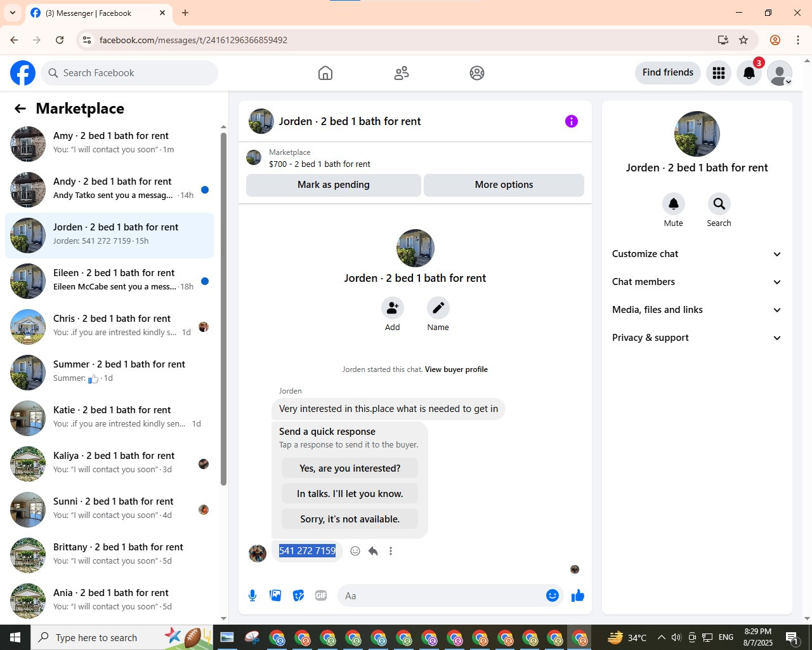Open the Brittany conversation
Viewport: 812px width, 650px height.
(110, 555)
